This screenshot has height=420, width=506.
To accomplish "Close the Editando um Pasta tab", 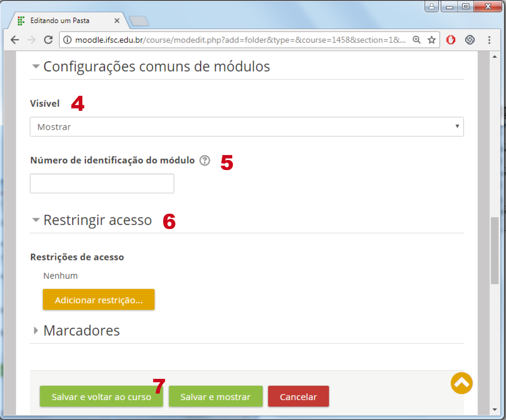I will pos(117,21).
